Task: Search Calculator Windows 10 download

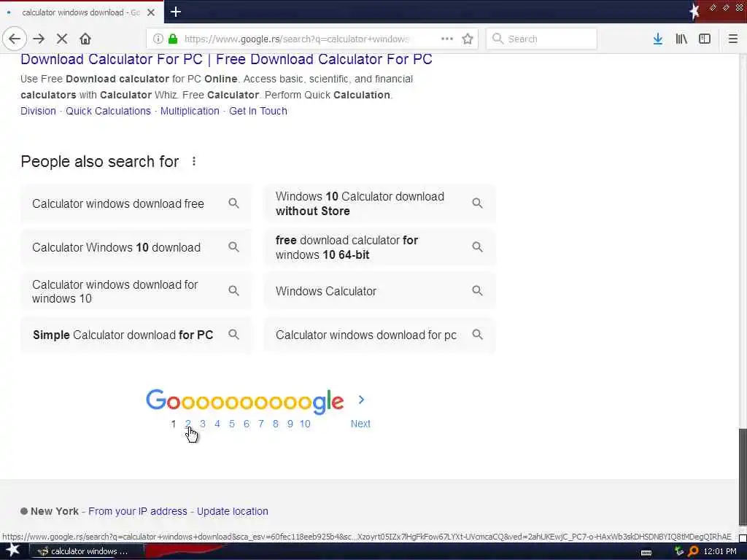Action: (136, 248)
